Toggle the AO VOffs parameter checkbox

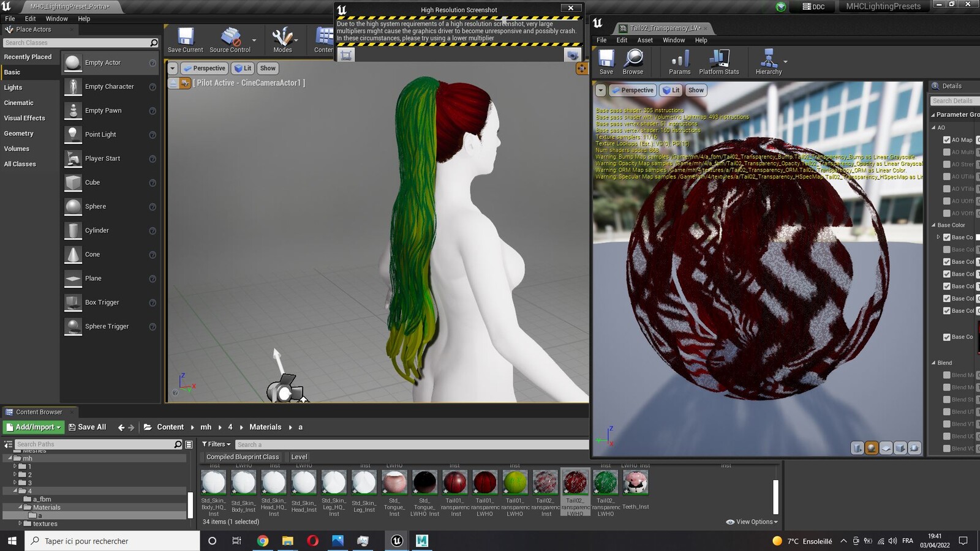pos(947,214)
